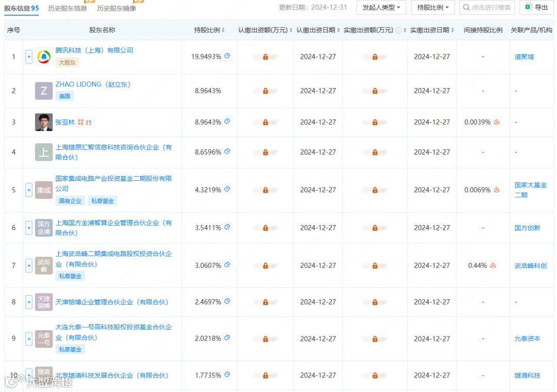Click VIP lock in 认缴出资额 for 腾讯科技 row

266,57
